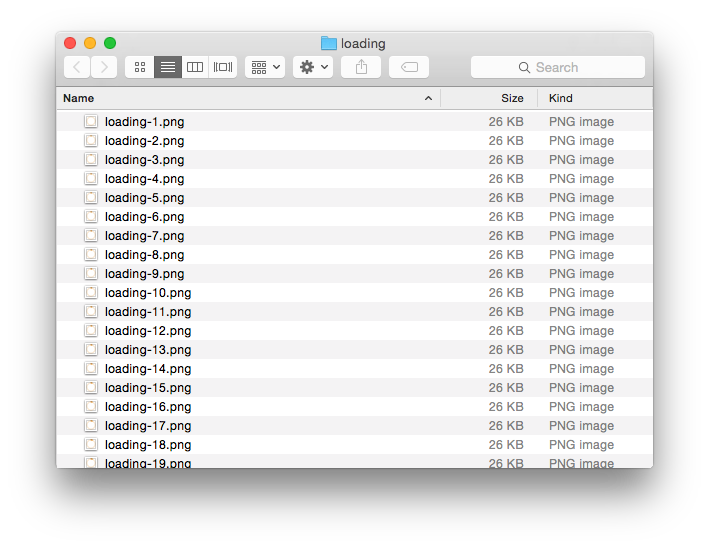709x548 pixels.
Task: Click the 26 KB size of loading-16.png
Action: coord(506,406)
